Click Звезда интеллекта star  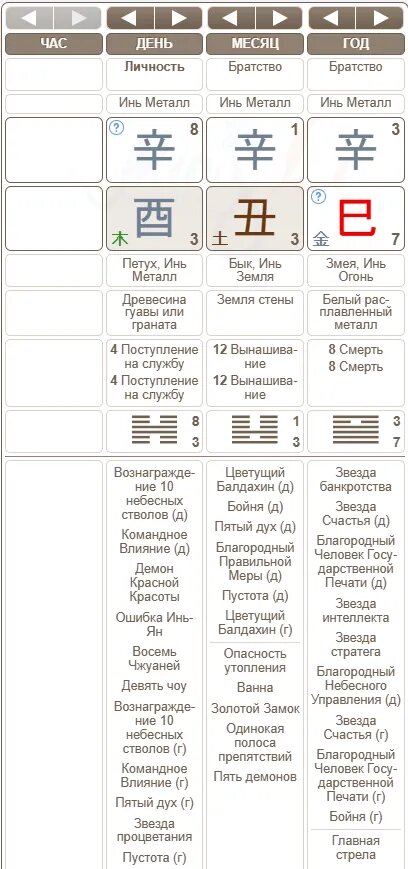[x=356, y=610]
